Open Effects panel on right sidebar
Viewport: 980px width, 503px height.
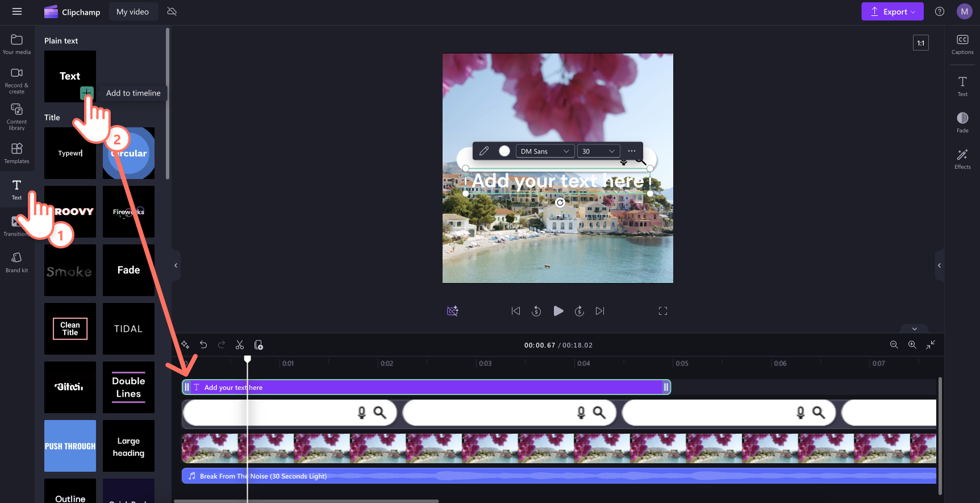coord(962,159)
